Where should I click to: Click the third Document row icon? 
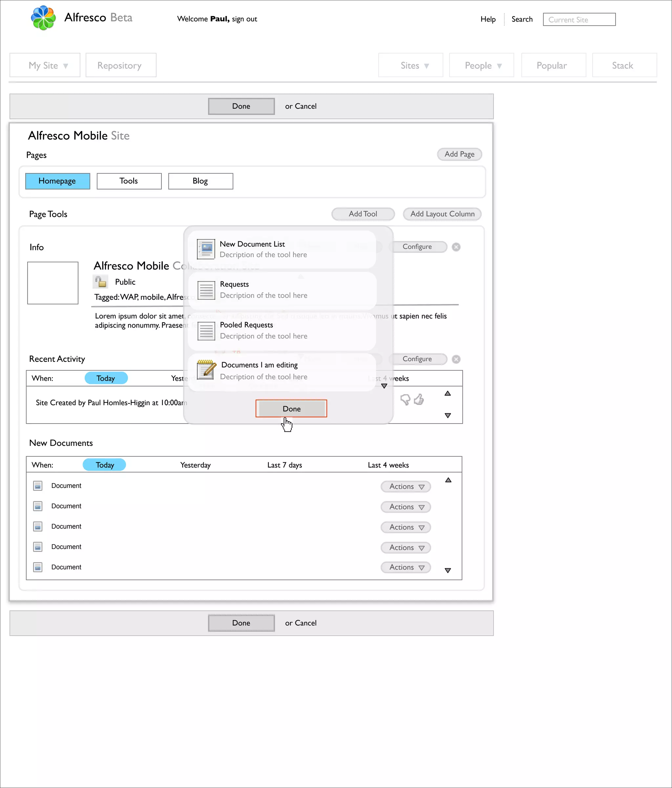[38, 527]
